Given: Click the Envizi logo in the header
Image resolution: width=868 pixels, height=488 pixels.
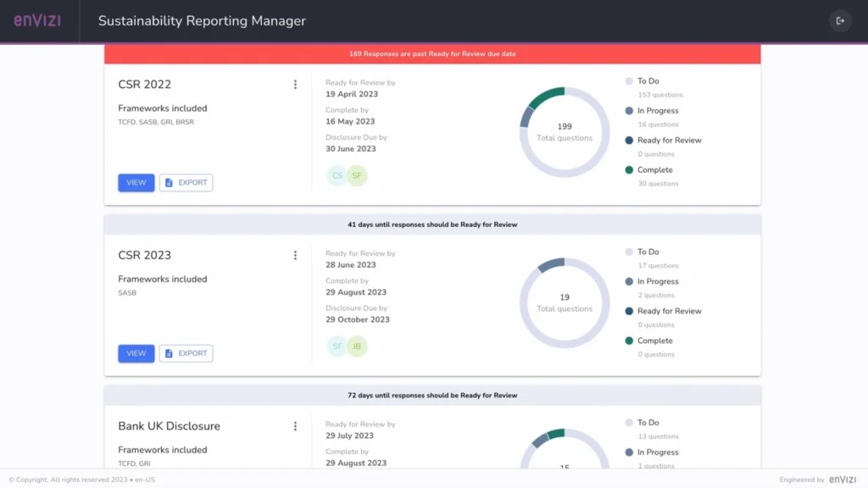Looking at the screenshot, I should pyautogui.click(x=37, y=20).
